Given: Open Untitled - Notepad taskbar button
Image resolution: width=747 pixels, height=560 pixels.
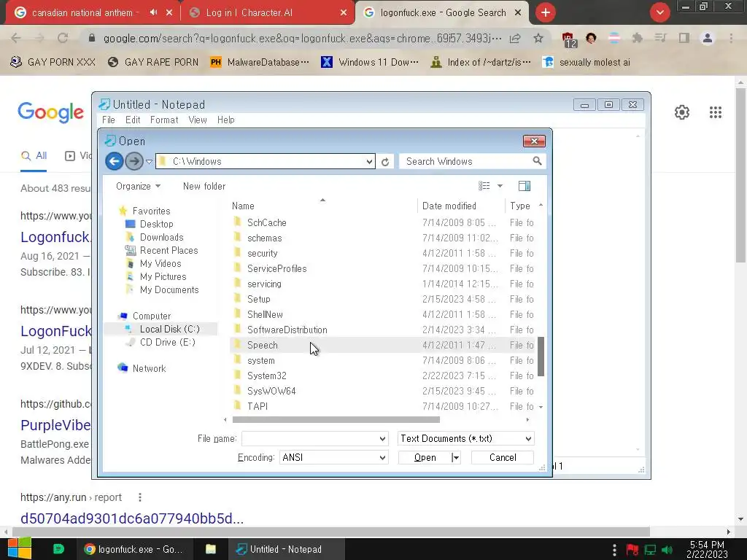Looking at the screenshot, I should (286, 549).
